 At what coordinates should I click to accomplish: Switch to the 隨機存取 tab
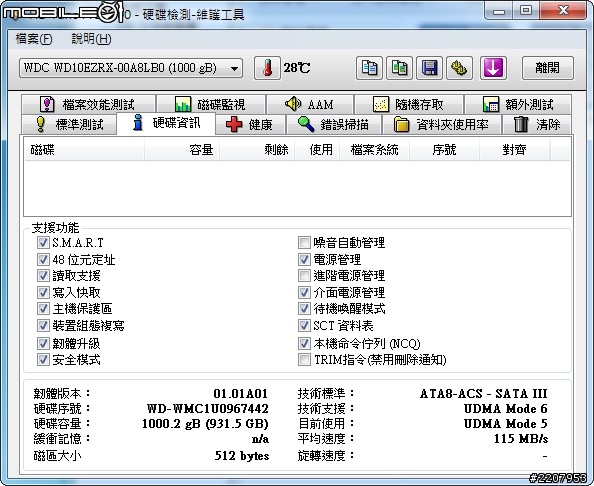click(x=409, y=104)
